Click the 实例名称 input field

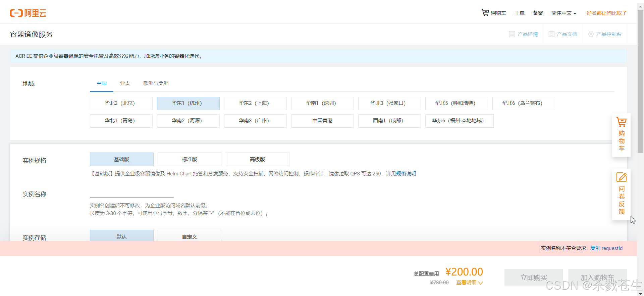point(132,193)
